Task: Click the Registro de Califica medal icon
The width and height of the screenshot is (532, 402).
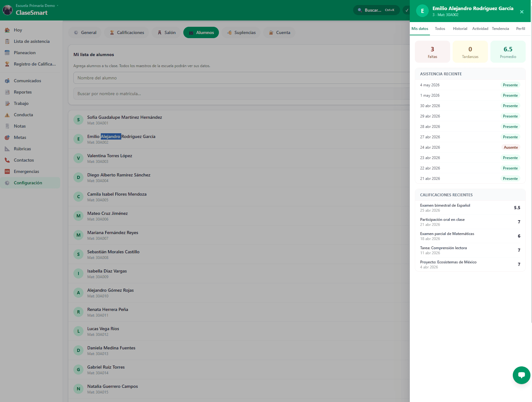Action: pyautogui.click(x=7, y=64)
